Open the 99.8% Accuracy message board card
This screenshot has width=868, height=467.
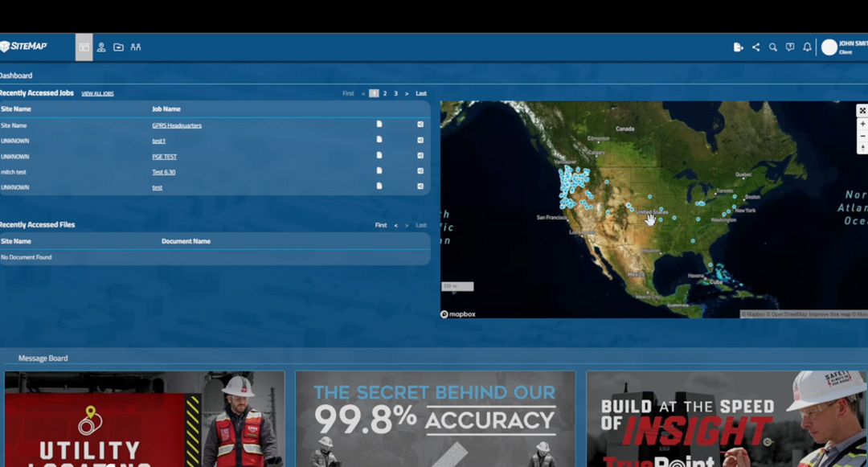tap(436, 419)
